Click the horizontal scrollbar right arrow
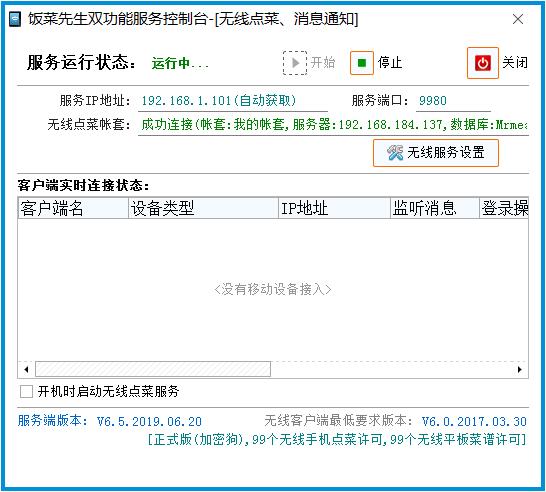This screenshot has height=492, width=546. click(x=520, y=369)
